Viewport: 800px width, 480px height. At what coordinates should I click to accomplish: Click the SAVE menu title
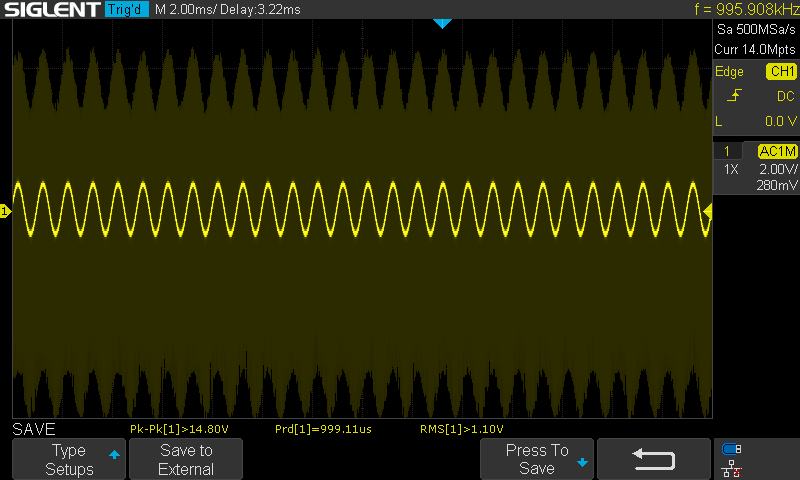[x=34, y=429]
